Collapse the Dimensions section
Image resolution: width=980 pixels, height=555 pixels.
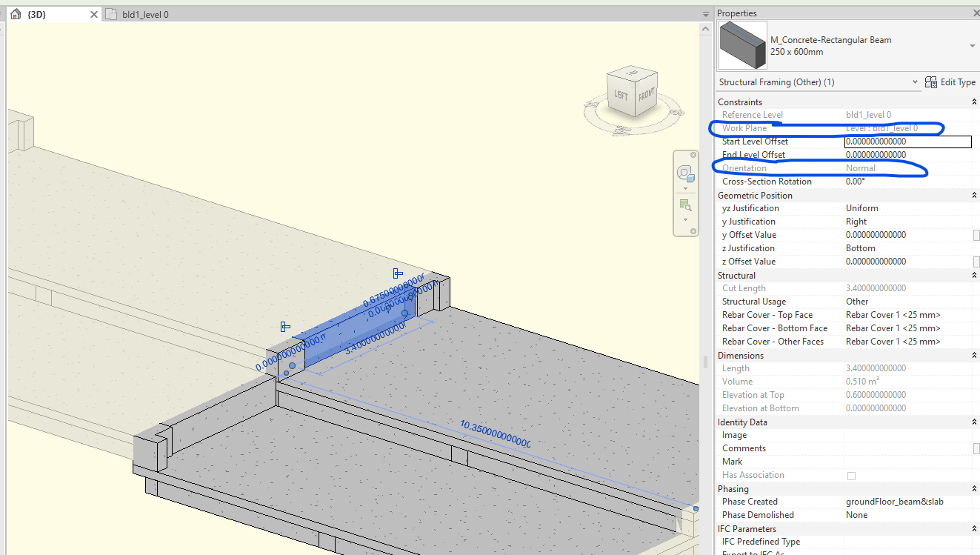click(974, 356)
